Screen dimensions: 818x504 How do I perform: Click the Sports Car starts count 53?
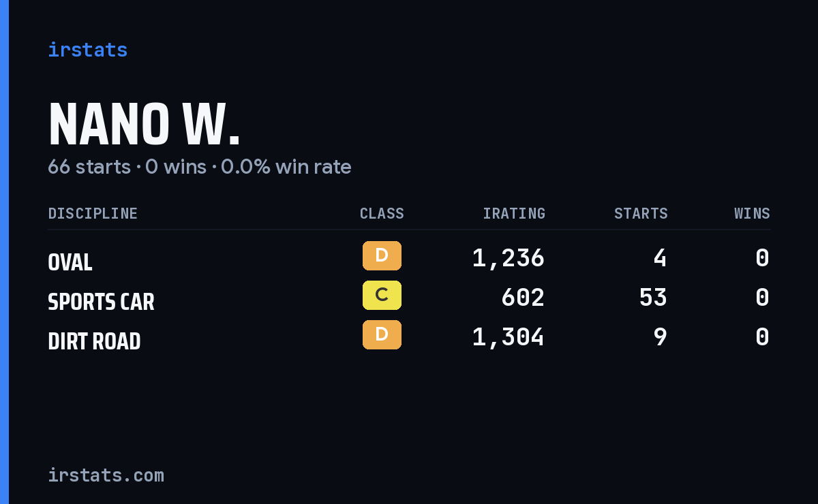(653, 298)
